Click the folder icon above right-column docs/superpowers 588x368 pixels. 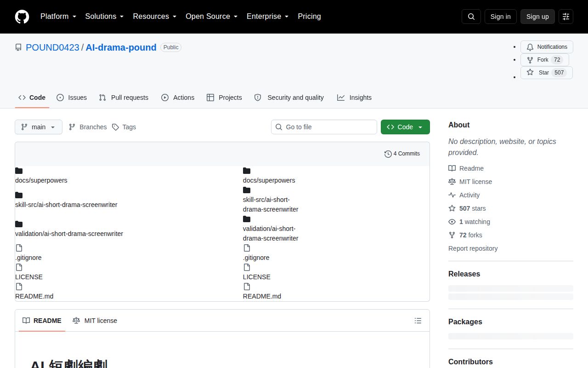[x=247, y=171]
